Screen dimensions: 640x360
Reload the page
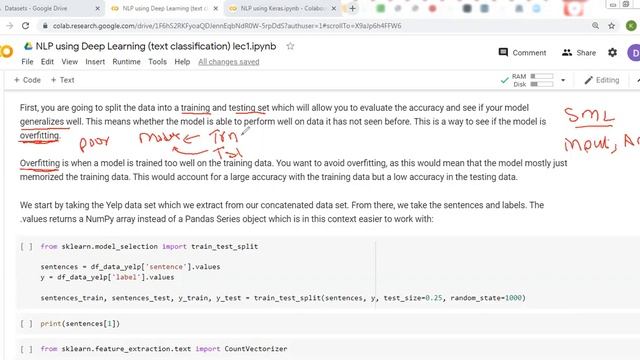coord(25,26)
